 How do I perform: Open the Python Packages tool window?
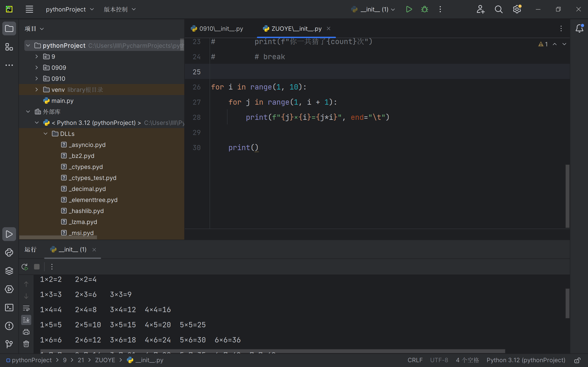9,271
